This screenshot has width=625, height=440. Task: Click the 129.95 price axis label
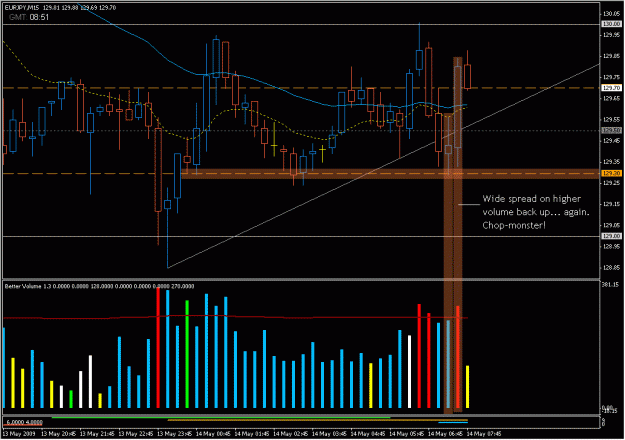pyautogui.click(x=612, y=35)
